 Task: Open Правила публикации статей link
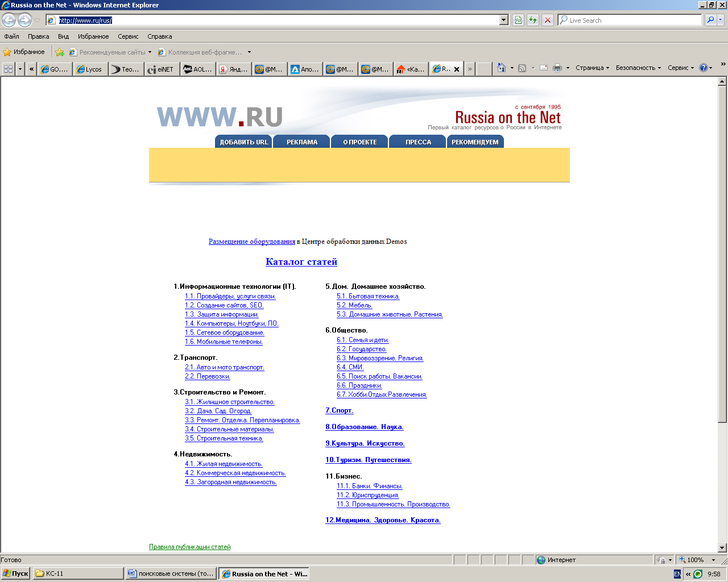click(x=190, y=547)
